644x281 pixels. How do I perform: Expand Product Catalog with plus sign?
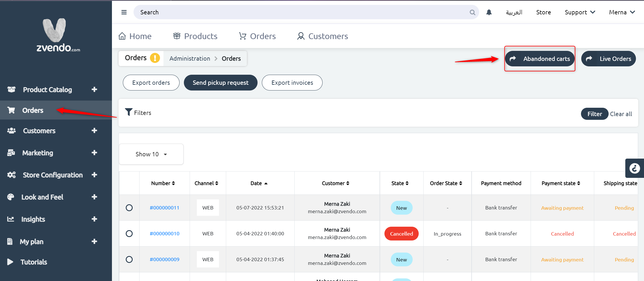click(94, 89)
